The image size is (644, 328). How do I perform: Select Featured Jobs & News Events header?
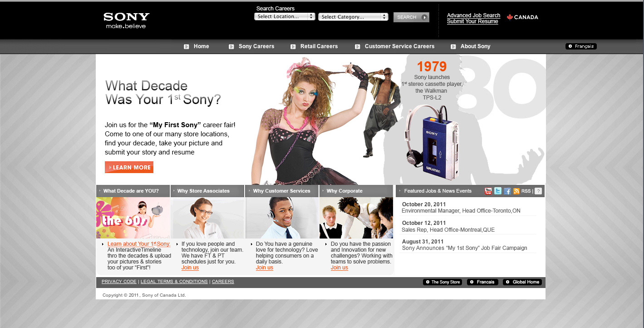[438, 191]
